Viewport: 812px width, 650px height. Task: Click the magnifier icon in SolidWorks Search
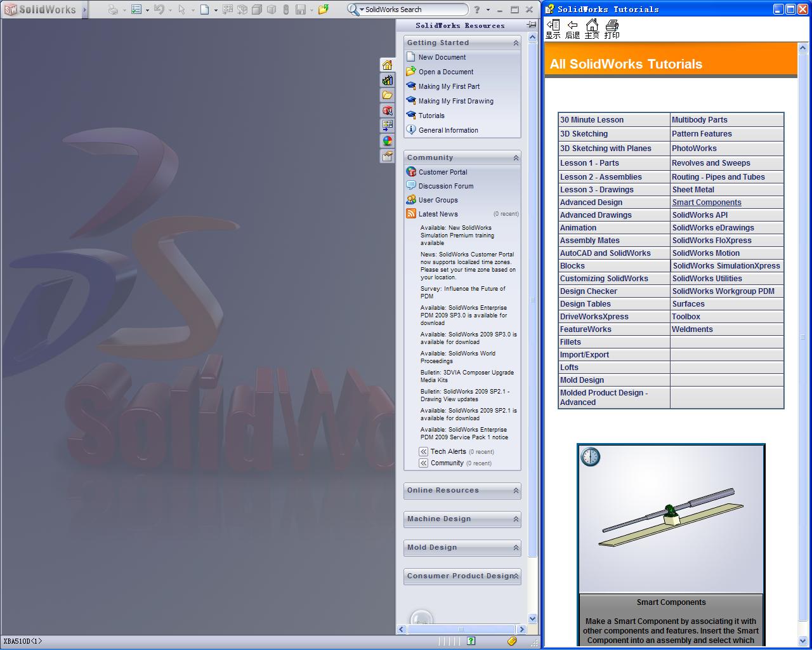coord(353,10)
